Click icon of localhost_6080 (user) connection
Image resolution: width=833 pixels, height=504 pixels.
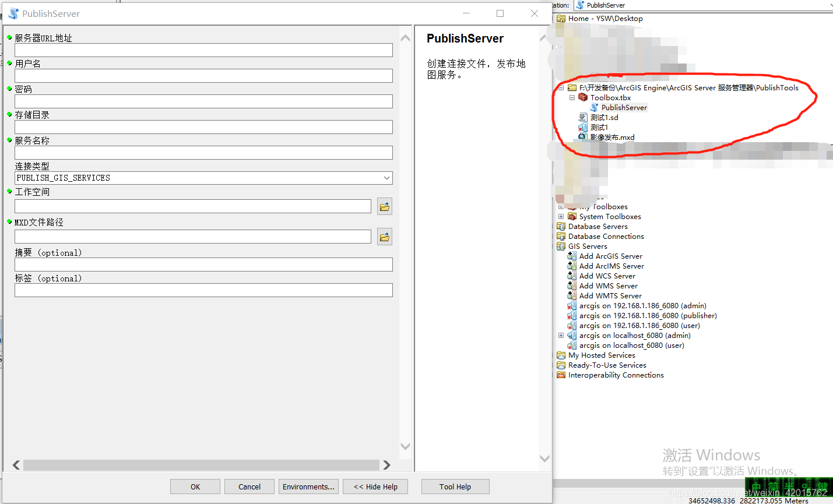572,345
